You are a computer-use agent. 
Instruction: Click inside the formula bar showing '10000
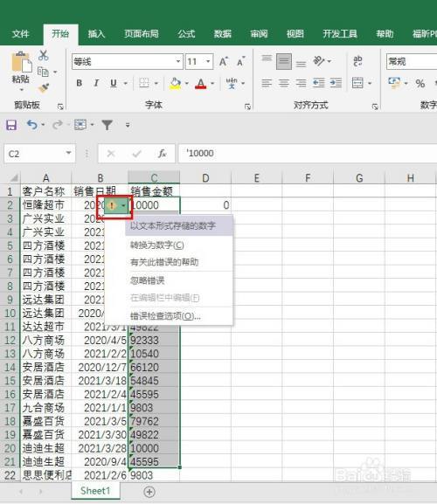[x=308, y=154]
